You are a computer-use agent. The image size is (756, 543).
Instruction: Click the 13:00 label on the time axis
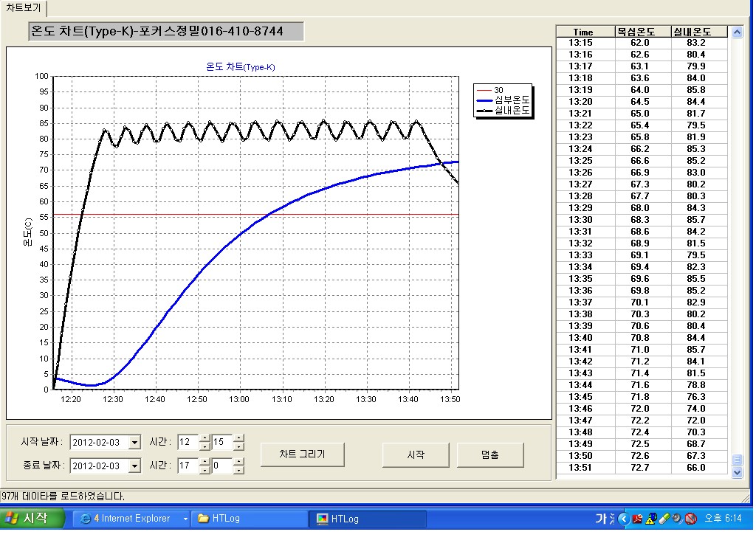(x=239, y=399)
